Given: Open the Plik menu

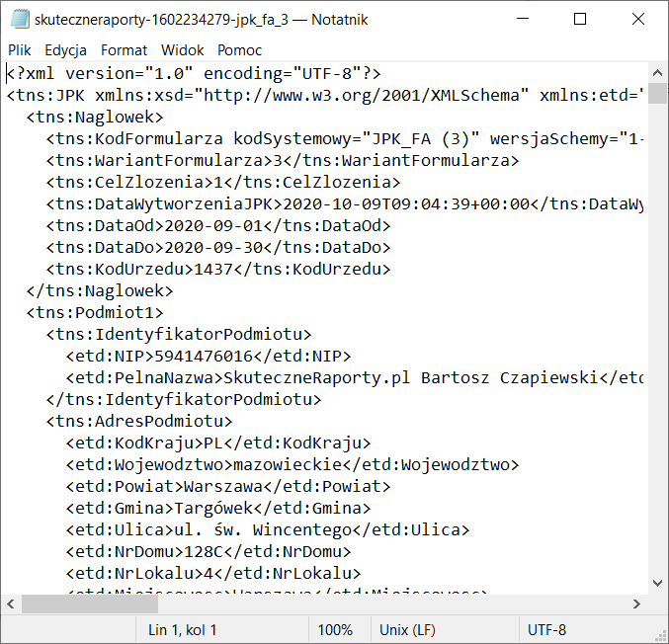Looking at the screenshot, I should point(20,49).
